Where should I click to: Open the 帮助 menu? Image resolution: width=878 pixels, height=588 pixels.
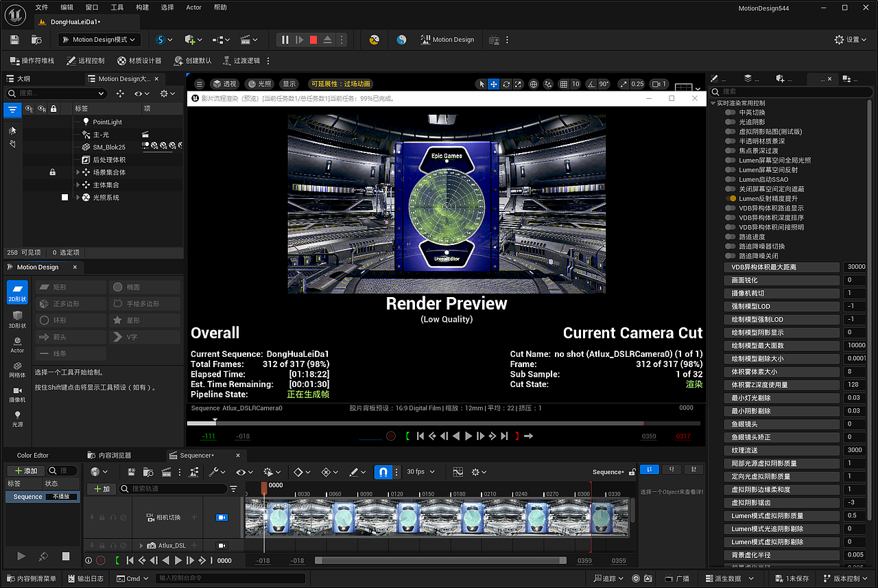coord(220,8)
